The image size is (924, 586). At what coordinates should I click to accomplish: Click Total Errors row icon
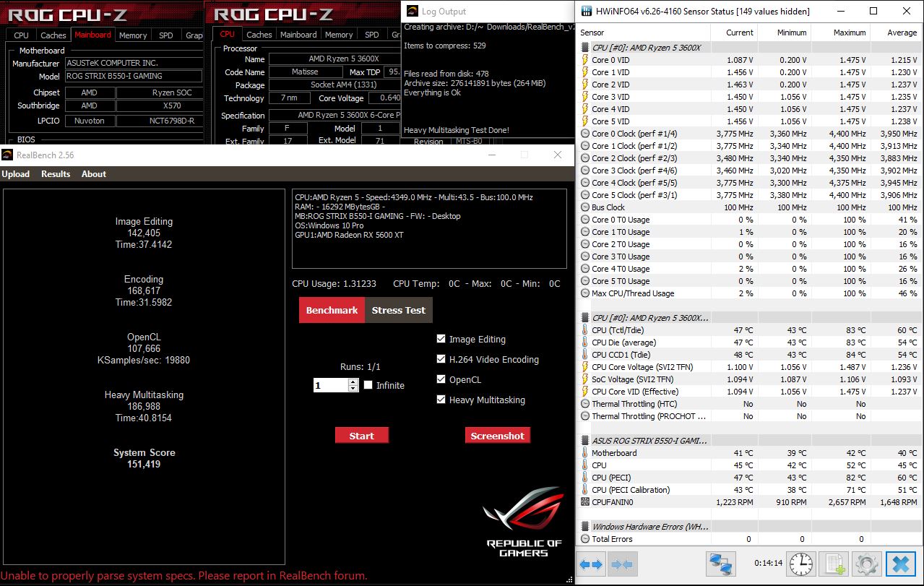pos(585,539)
